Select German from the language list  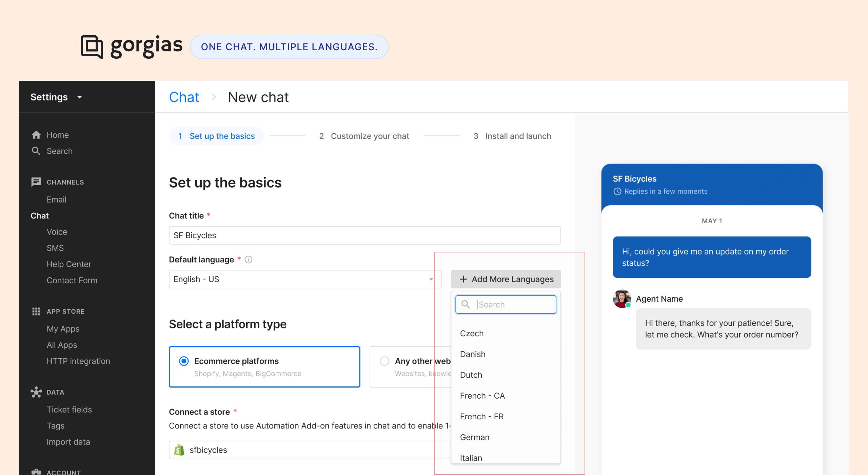[x=506, y=437]
